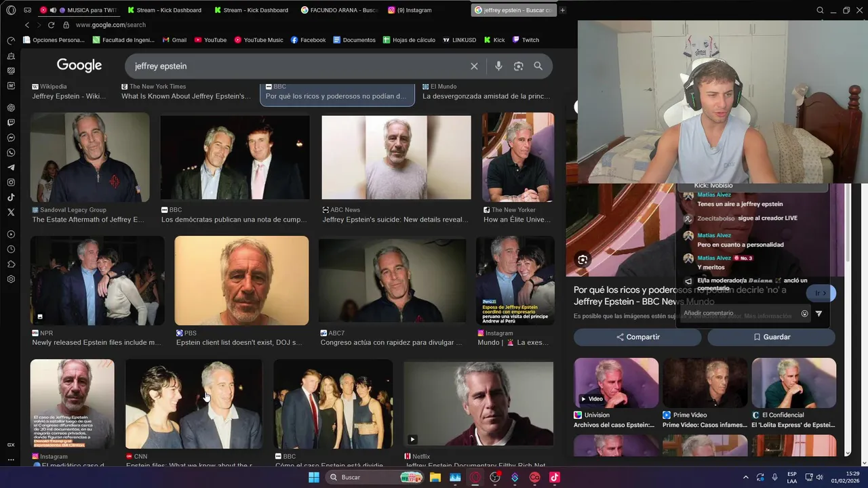Viewport: 868px width, 488px height.
Task: Switch to the FACUNDO ARANA search tab
Action: (x=339, y=10)
